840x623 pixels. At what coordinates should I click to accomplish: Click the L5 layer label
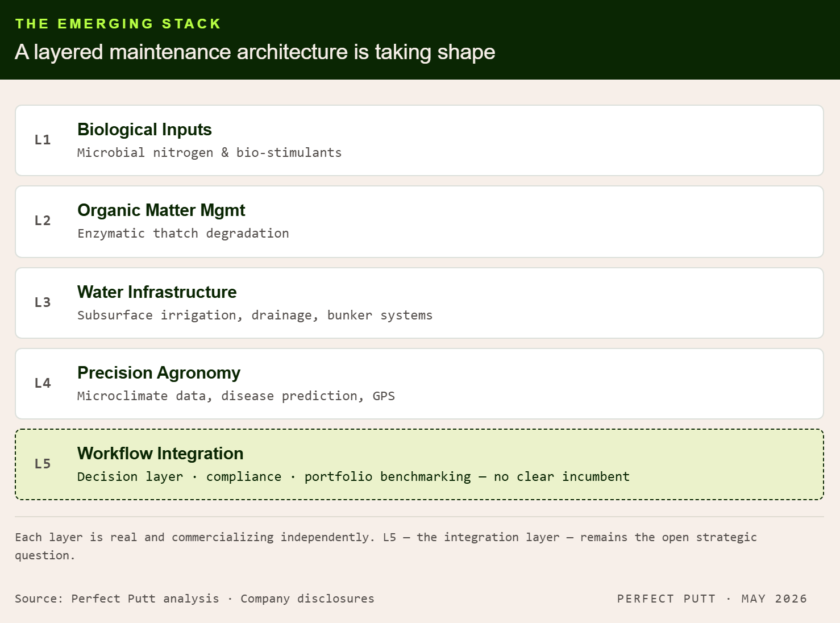pos(43,464)
